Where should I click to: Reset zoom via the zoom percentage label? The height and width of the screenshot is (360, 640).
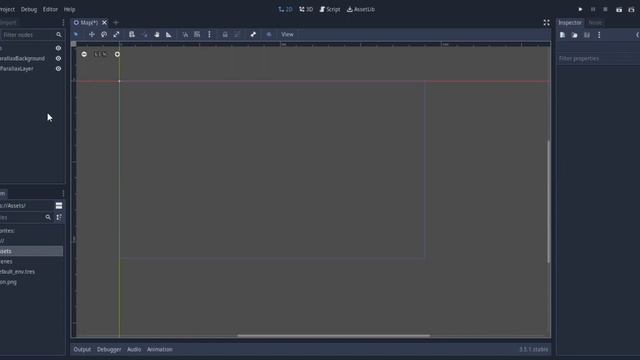click(100, 54)
